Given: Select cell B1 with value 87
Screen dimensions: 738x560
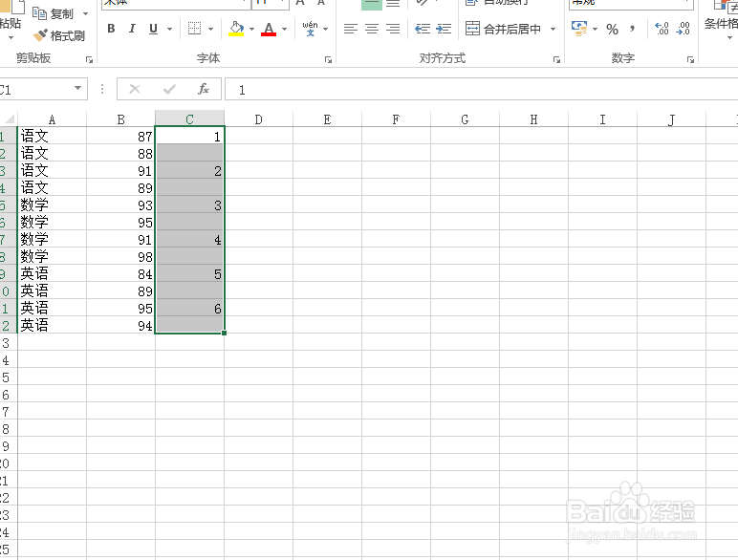Looking at the screenshot, I should point(121,136).
